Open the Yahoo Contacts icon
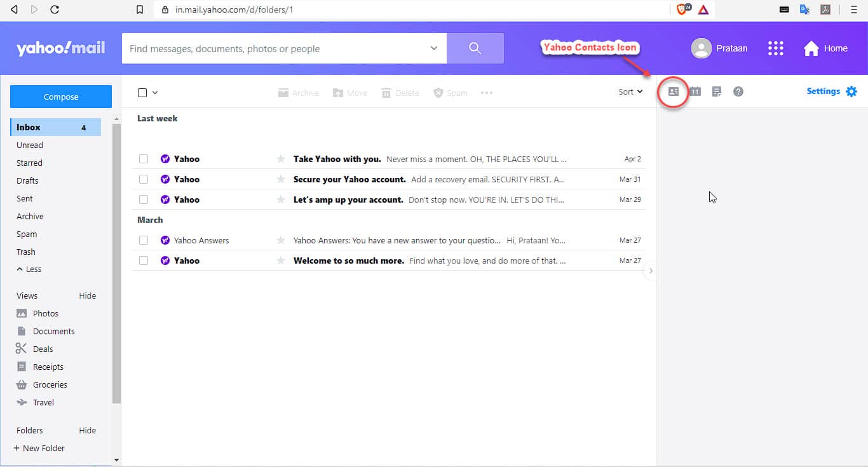The height and width of the screenshot is (467, 868). (x=674, y=91)
